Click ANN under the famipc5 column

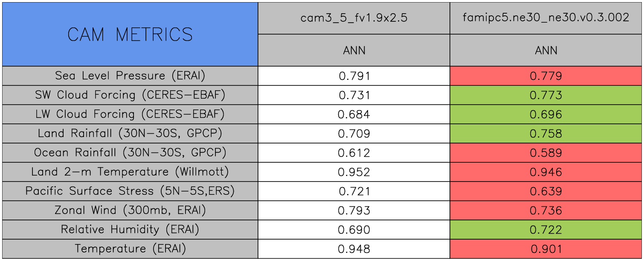[x=546, y=50]
